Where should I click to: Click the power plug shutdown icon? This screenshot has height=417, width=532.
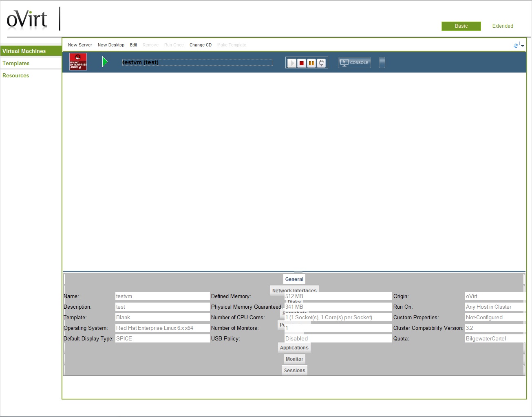(321, 63)
